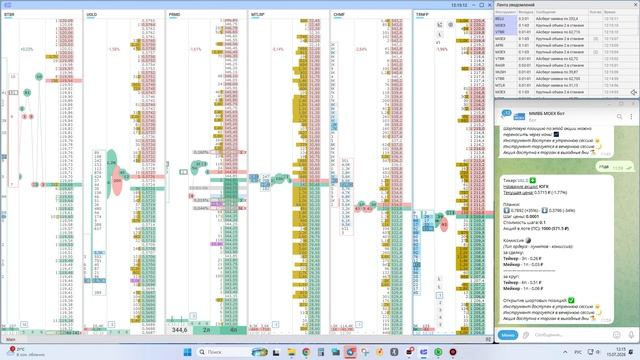Click the 4л volume button
Image resolution: width=640 pixels, height=360 pixels.
tap(233, 330)
